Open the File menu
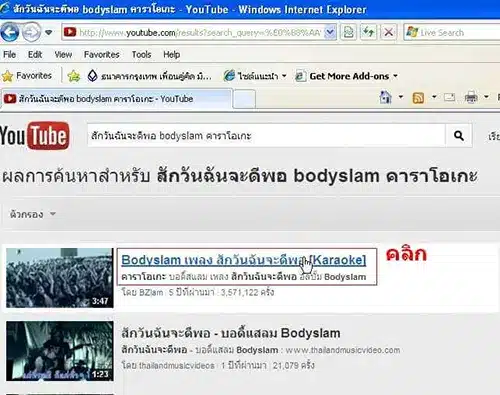The height and width of the screenshot is (395, 500). pyautogui.click(x=9, y=54)
